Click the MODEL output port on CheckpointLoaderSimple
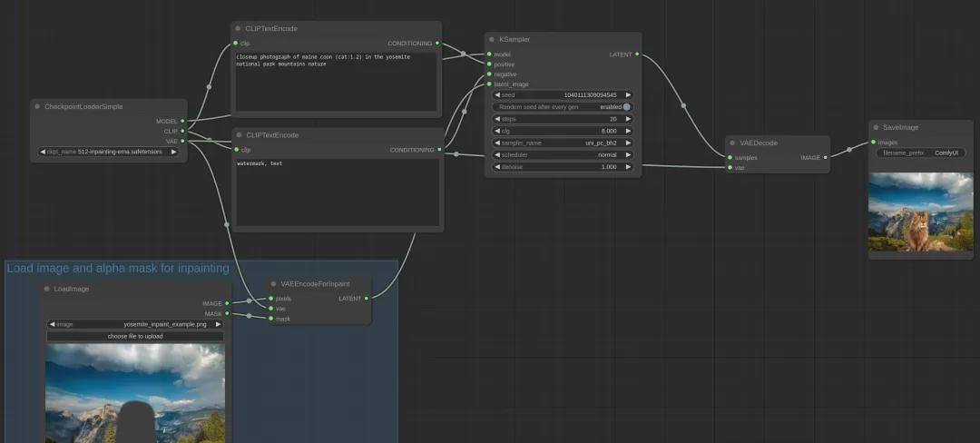Image resolution: width=980 pixels, height=443 pixels. (182, 121)
